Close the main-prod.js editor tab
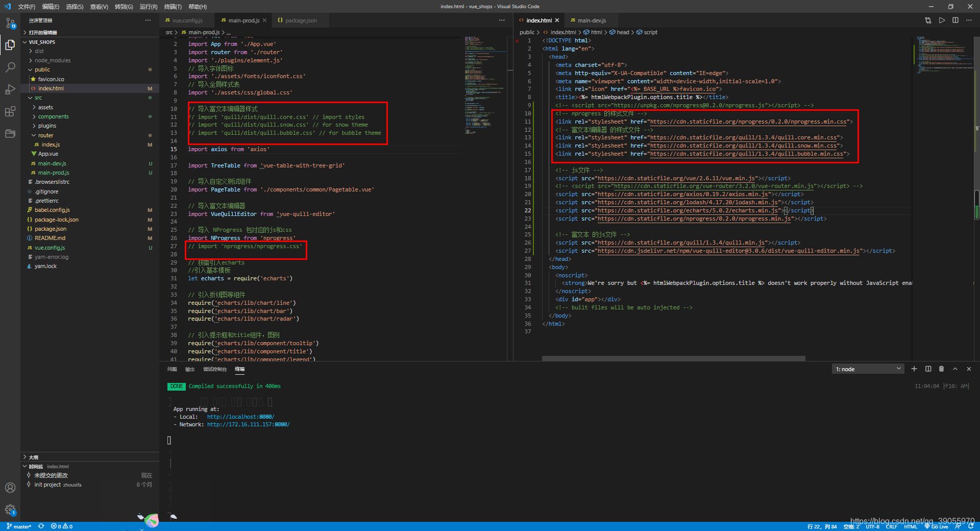The height and width of the screenshot is (531, 980). coord(264,20)
